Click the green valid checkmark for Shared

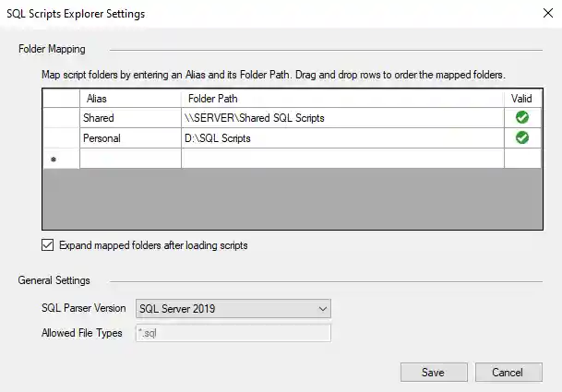coord(522,118)
